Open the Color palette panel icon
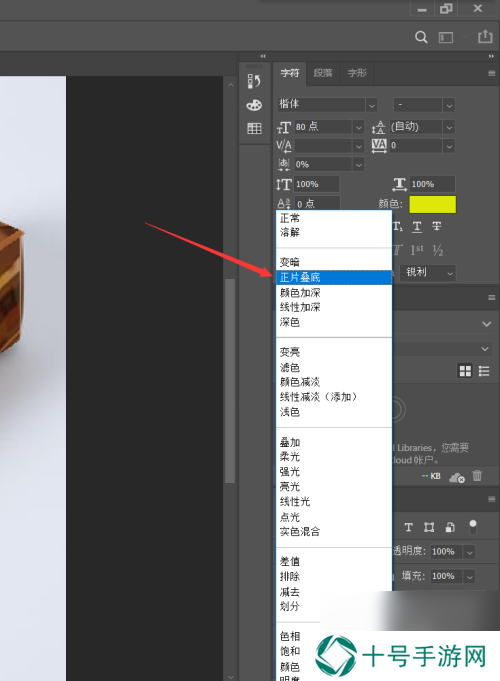The image size is (500, 681). pyautogui.click(x=254, y=105)
